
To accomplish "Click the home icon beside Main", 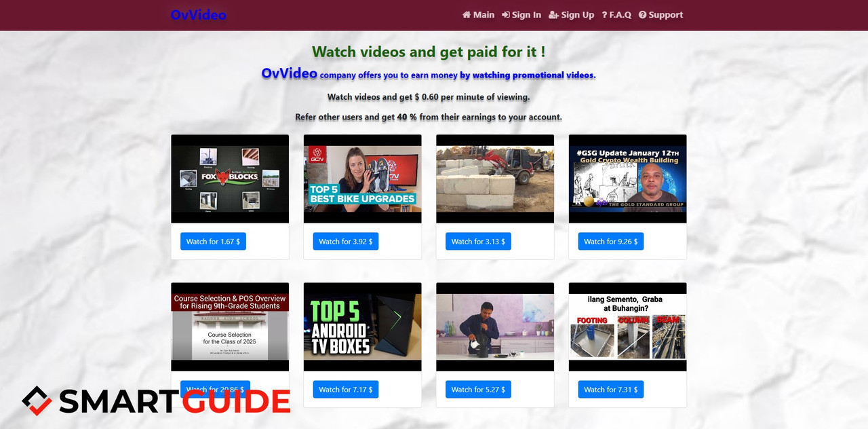I will pyautogui.click(x=467, y=15).
